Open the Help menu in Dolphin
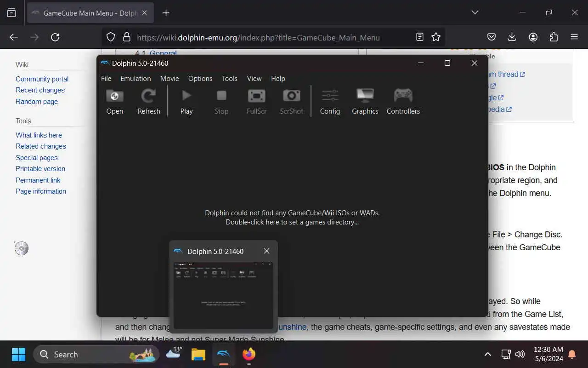Screen dimensions: 588x368 [x=278, y=79]
